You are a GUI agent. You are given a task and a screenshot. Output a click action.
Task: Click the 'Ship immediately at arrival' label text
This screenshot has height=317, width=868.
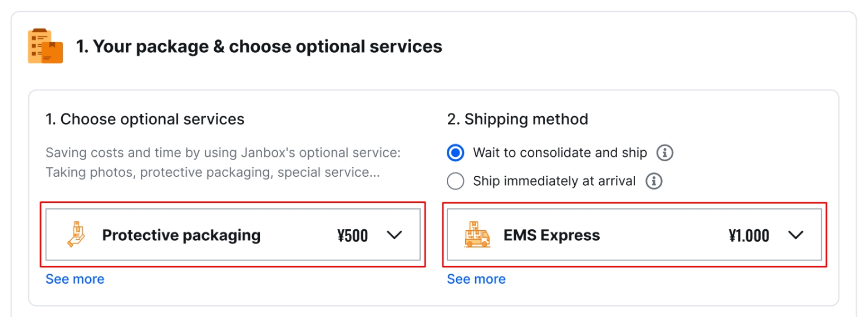point(554,181)
